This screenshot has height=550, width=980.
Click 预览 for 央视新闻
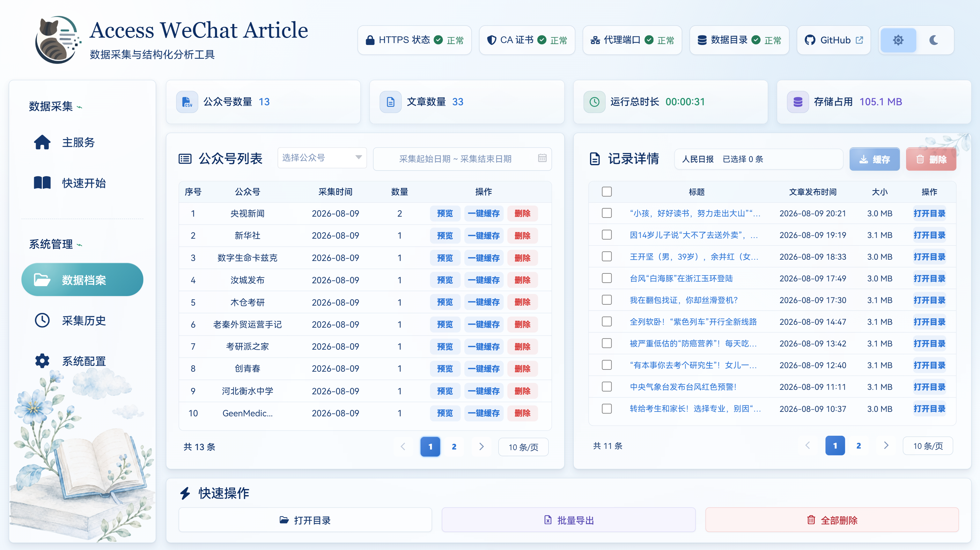(x=445, y=213)
